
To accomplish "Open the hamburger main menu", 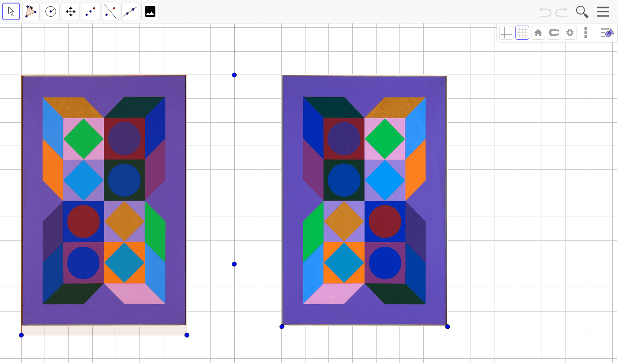I will [x=603, y=12].
